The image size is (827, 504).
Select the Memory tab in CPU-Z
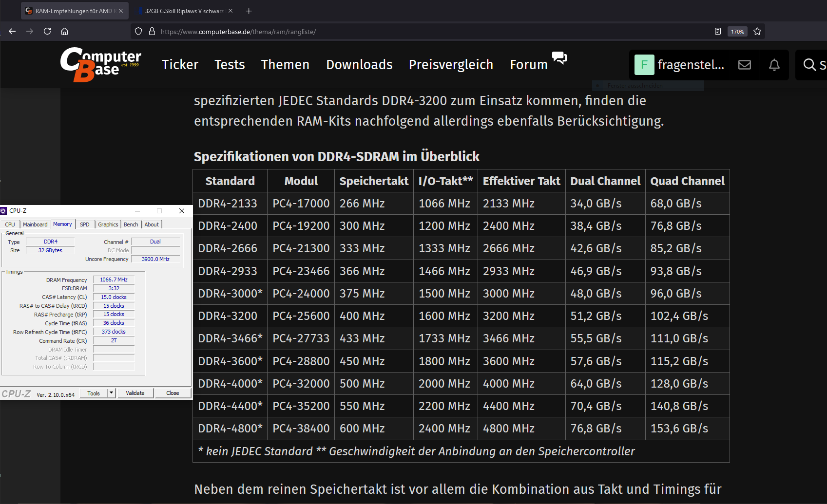click(62, 224)
